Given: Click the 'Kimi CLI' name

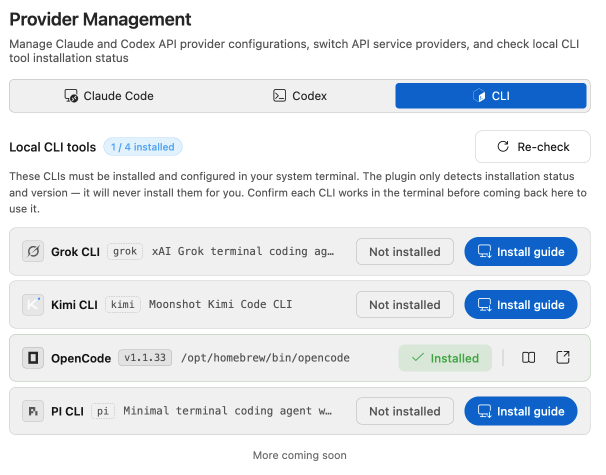Looking at the screenshot, I should (74, 305).
